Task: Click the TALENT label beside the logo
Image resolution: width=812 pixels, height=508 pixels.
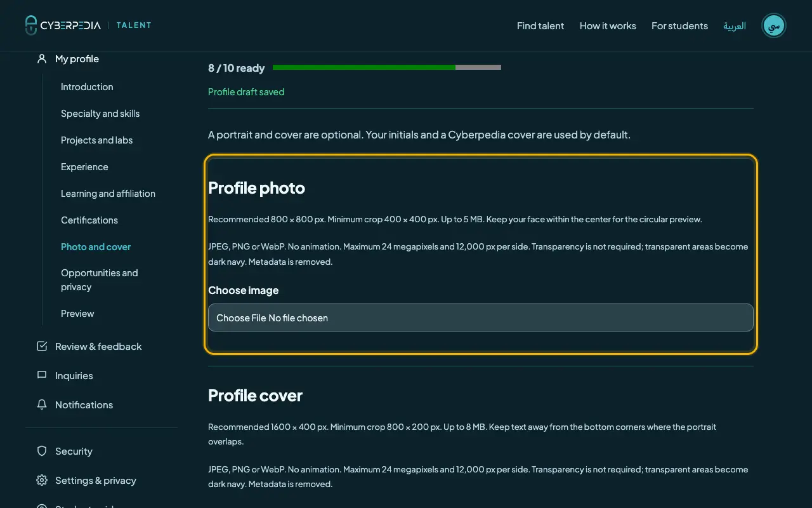Action: tap(134, 25)
